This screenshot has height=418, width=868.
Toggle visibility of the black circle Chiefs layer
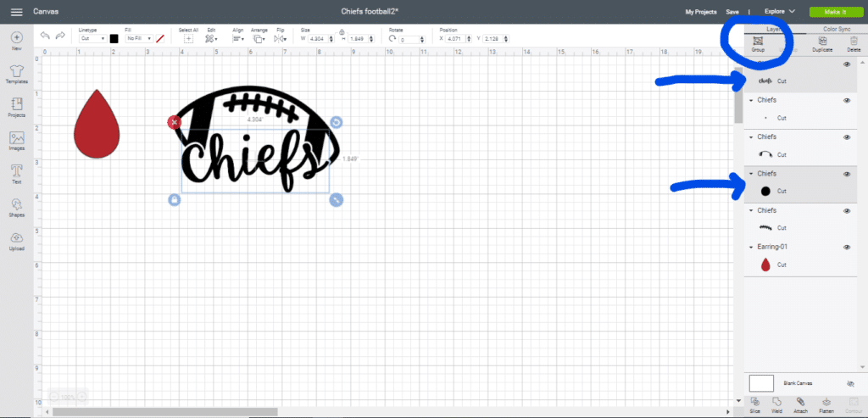pos(847,173)
